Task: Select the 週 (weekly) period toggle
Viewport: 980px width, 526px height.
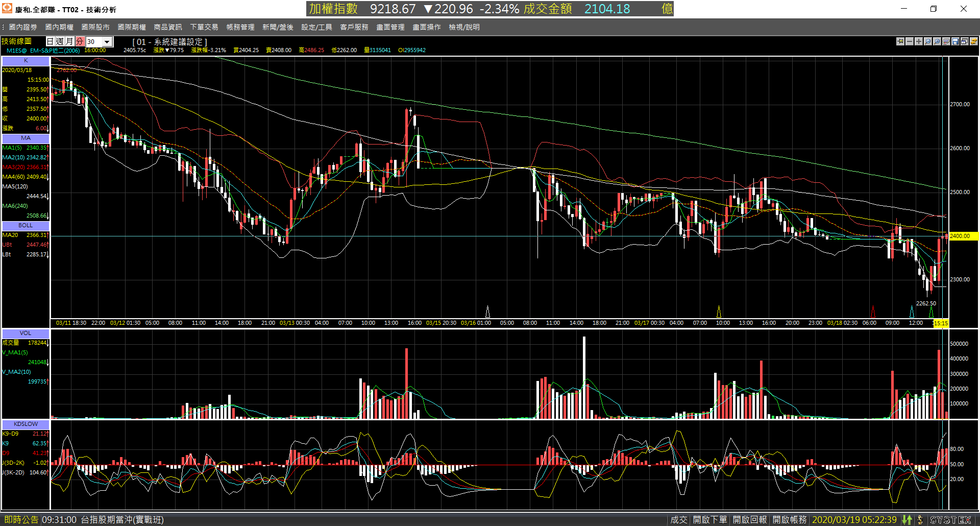Action: 60,41
